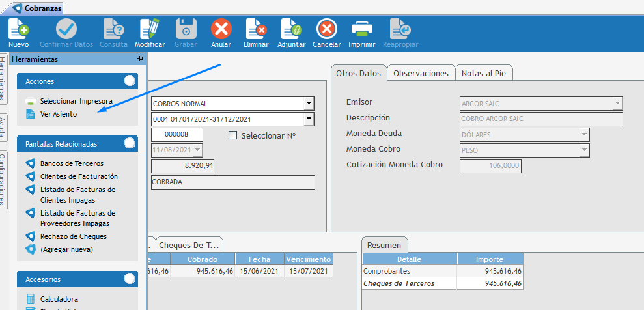Screen dimensions: 644x310
Task: Click the Ver Asiento link
Action: tap(58, 114)
